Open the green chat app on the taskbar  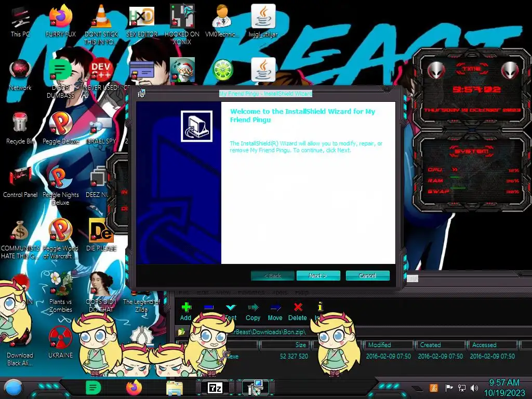pos(93,388)
